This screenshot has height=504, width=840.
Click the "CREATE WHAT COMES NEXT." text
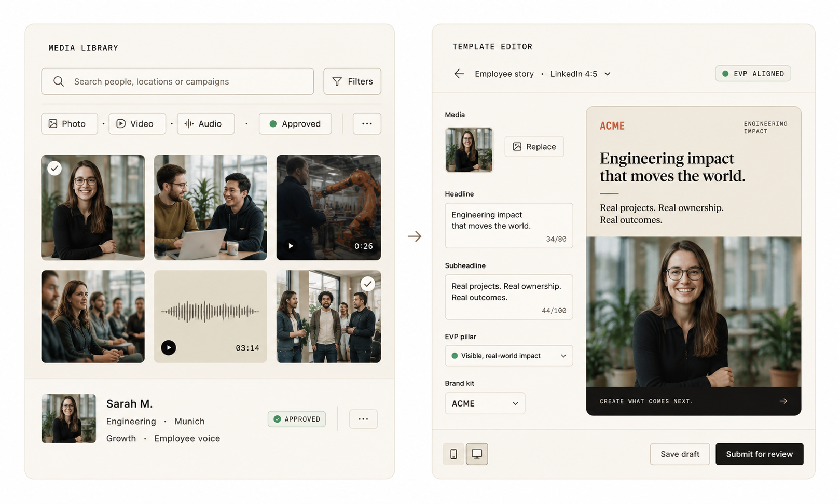(646, 401)
